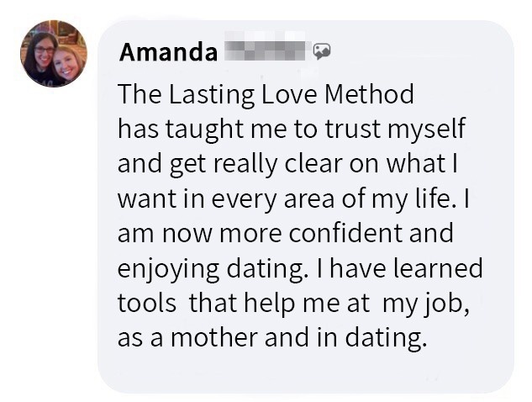
Task: Click the name Amanda
Action: pos(168,52)
